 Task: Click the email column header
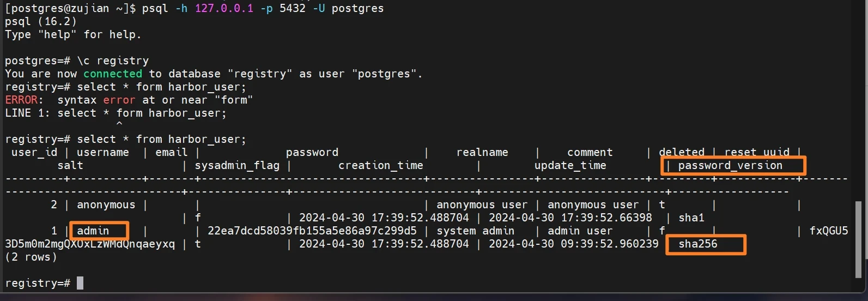(x=171, y=152)
